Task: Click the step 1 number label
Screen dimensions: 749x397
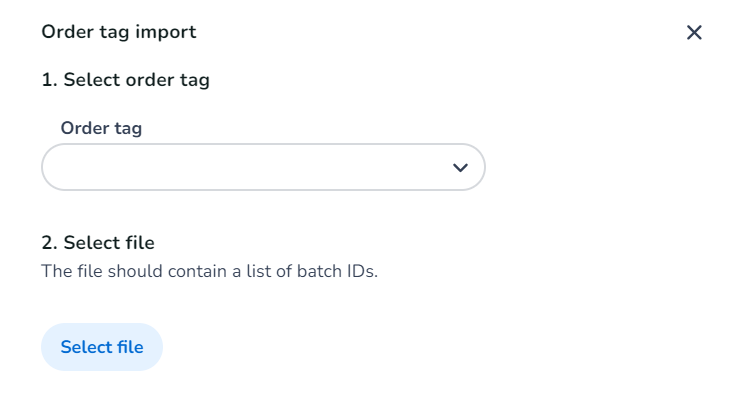Action: 50,80
